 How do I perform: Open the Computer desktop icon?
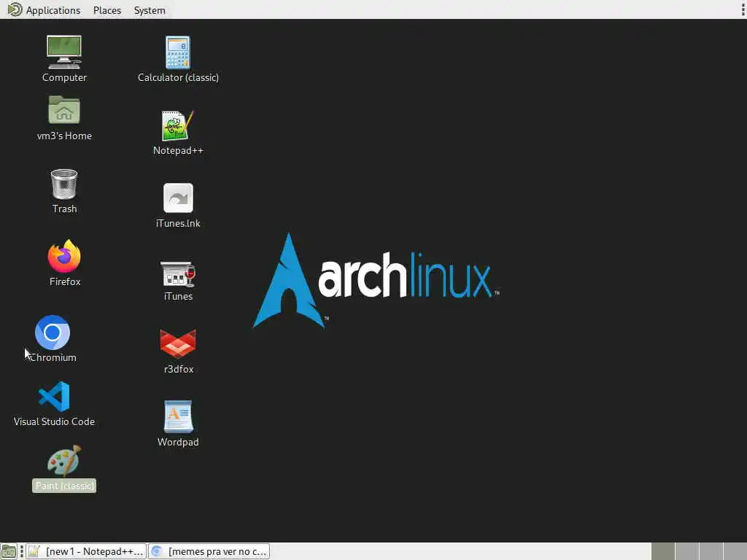[x=64, y=52]
